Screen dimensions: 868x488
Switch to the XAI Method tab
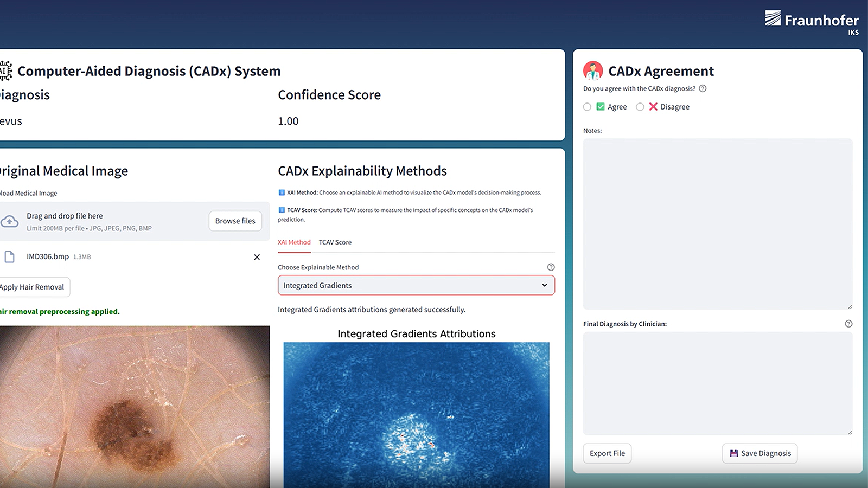[x=294, y=242]
